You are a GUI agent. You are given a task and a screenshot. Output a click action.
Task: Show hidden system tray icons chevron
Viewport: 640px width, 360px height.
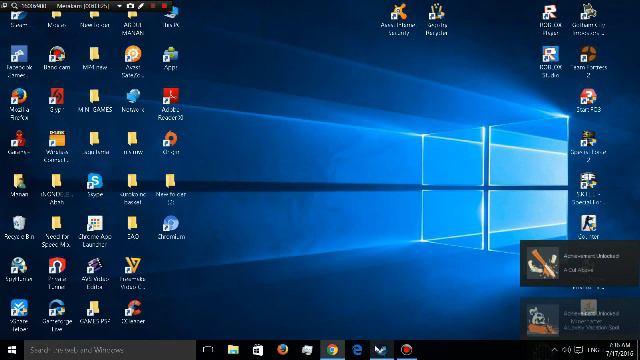tap(554, 350)
